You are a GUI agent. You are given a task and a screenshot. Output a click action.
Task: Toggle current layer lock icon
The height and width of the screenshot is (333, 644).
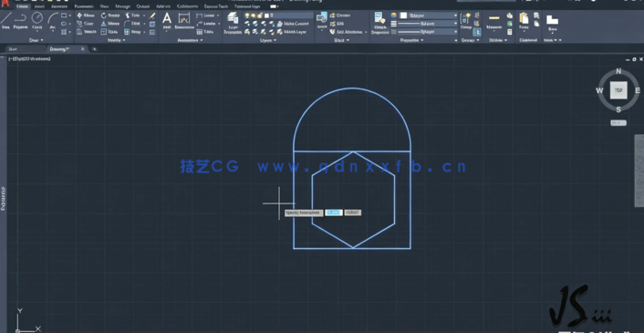[260, 16]
